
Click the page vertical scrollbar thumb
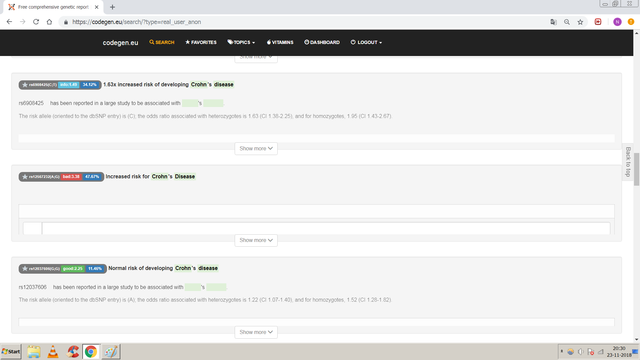636,168
